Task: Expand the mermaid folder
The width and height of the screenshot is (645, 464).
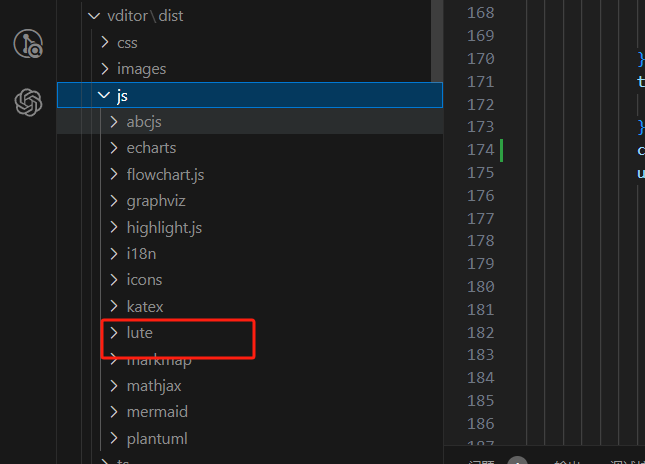Action: pyautogui.click(x=157, y=411)
